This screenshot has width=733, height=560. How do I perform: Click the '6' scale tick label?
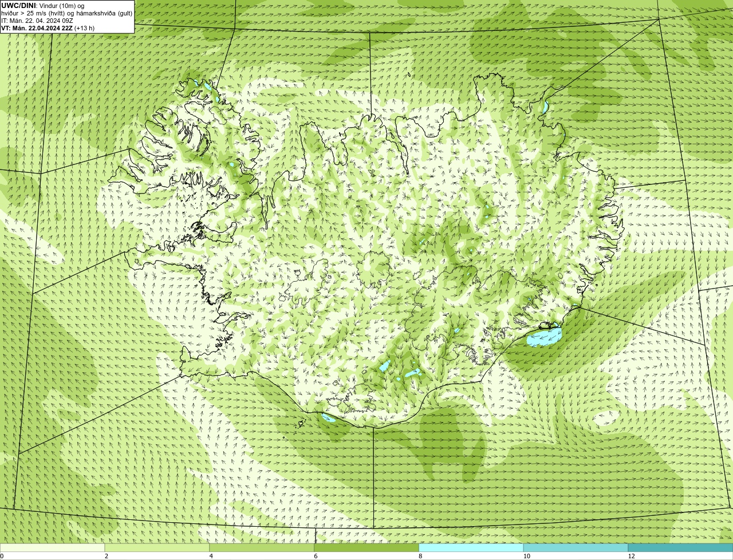coord(316,556)
